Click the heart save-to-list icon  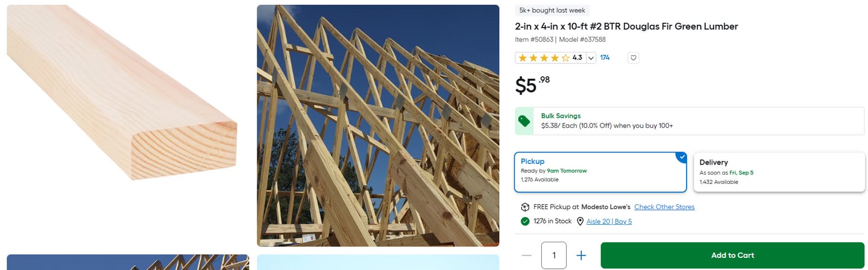tap(633, 58)
